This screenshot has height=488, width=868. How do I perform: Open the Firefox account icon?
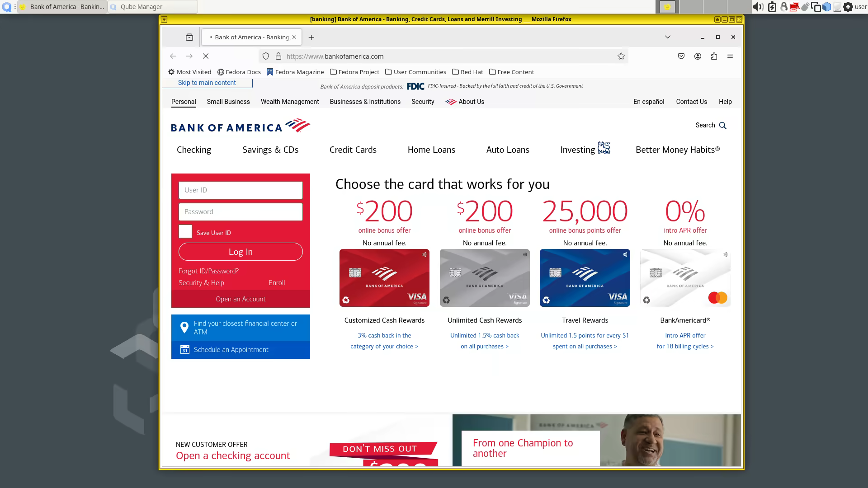pyautogui.click(x=698, y=56)
